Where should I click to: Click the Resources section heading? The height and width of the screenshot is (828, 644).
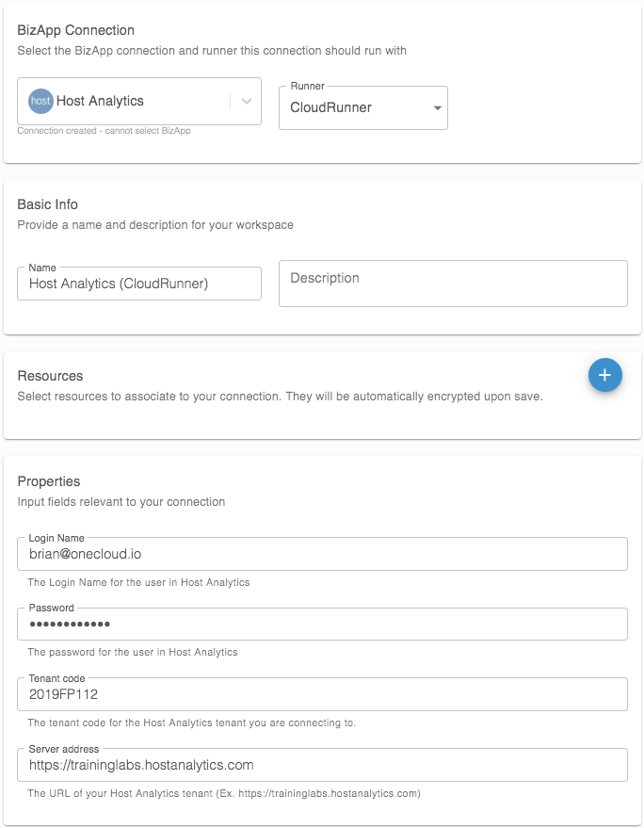[x=50, y=376]
